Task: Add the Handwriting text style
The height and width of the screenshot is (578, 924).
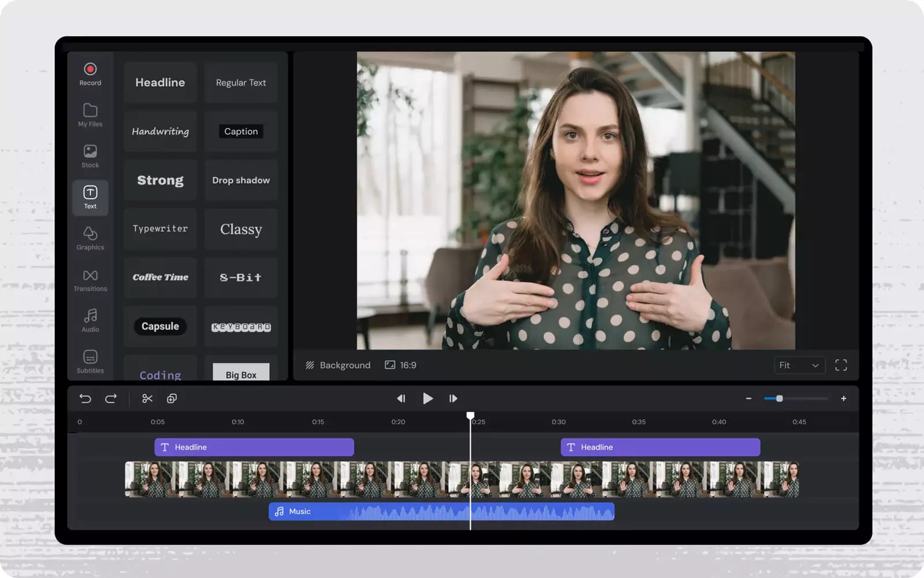Action: (160, 131)
